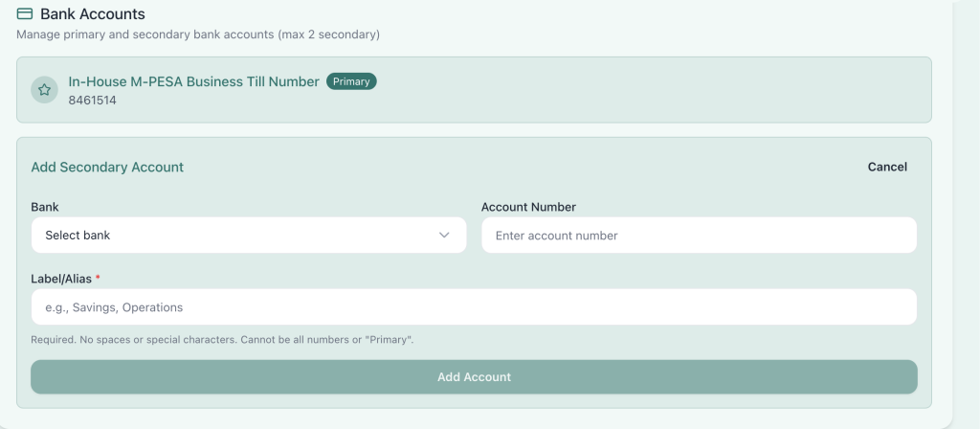Click the Bank field label
The height and width of the screenshot is (429, 980).
45,207
